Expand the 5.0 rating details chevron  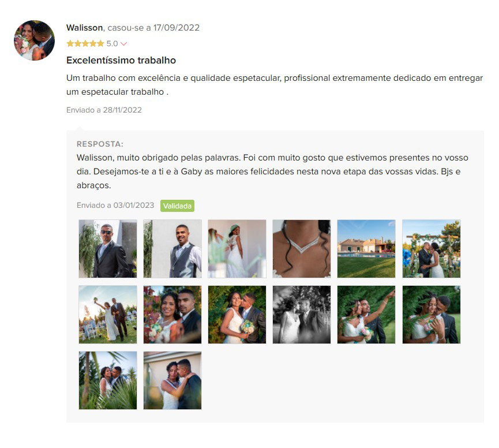coord(124,44)
